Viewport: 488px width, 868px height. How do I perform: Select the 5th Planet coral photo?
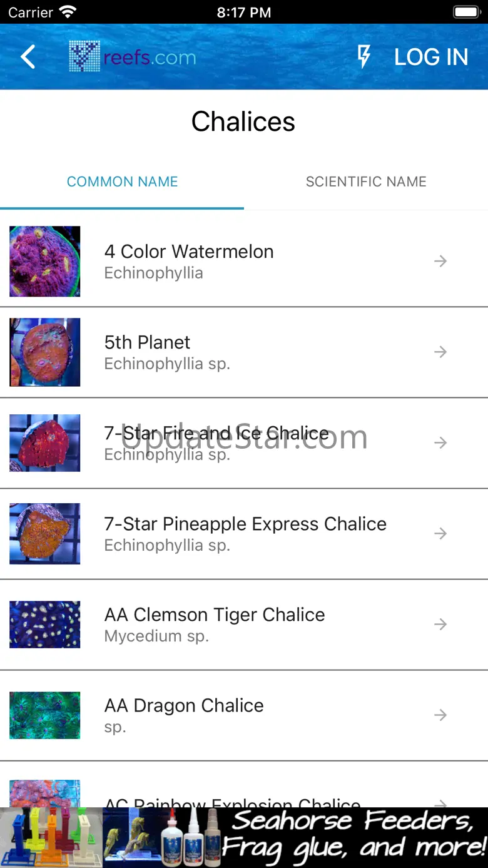pos(45,352)
